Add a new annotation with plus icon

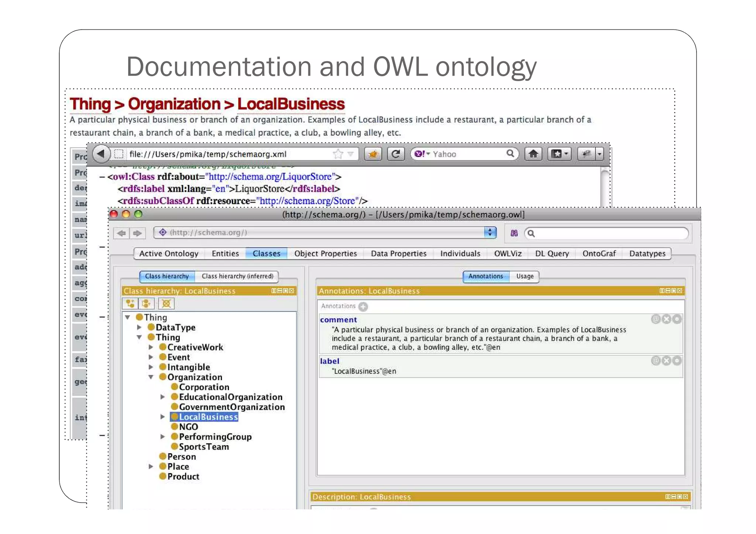(x=363, y=306)
